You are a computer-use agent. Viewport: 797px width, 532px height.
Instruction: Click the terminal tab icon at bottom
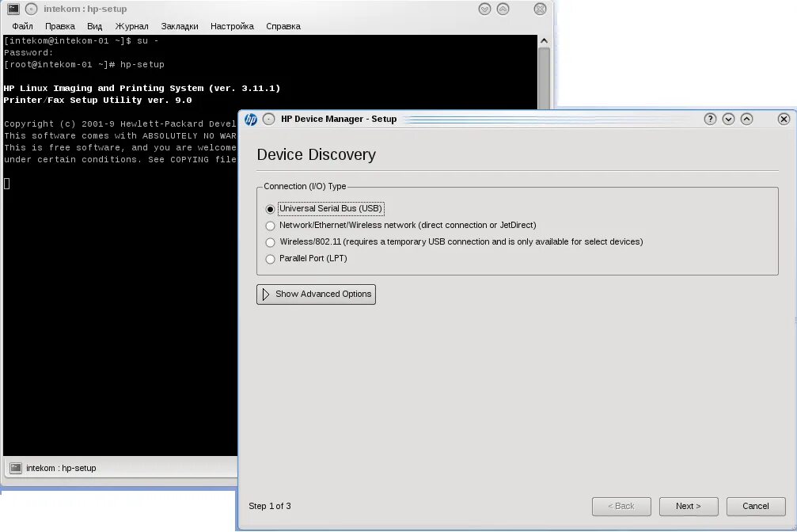tap(16, 468)
